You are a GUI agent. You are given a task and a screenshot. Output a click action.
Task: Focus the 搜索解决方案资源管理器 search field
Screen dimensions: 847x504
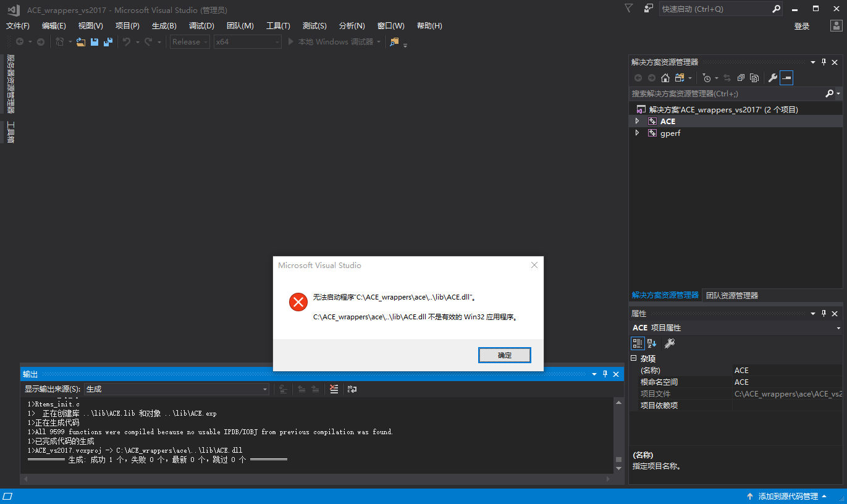727,94
